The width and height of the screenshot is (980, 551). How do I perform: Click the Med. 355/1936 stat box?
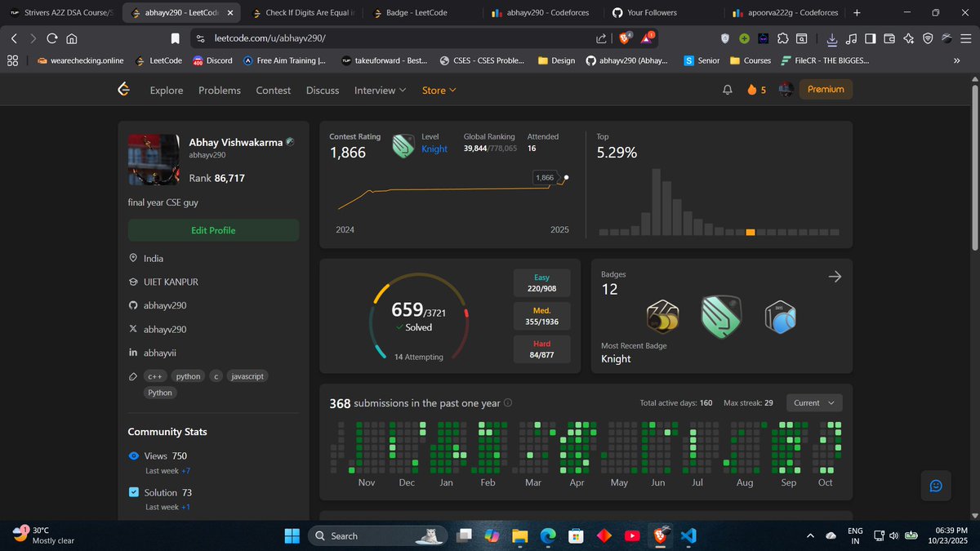coord(541,316)
